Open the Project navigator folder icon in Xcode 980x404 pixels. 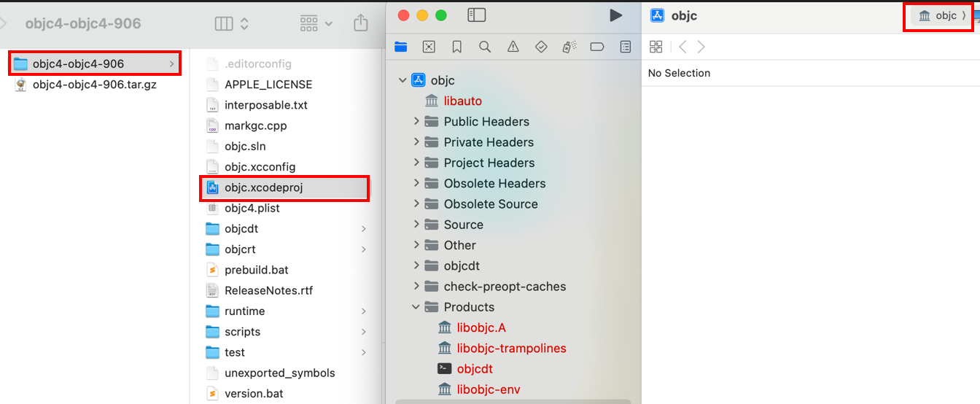(x=400, y=47)
